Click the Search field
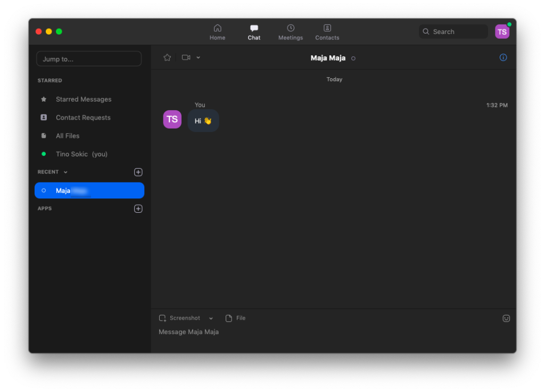 (453, 32)
